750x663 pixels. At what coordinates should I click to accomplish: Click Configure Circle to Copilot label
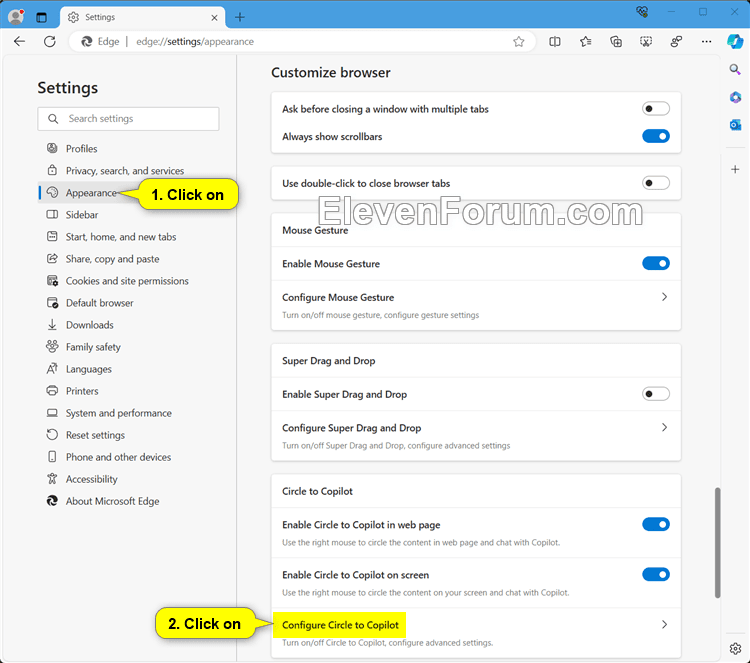[x=340, y=625]
